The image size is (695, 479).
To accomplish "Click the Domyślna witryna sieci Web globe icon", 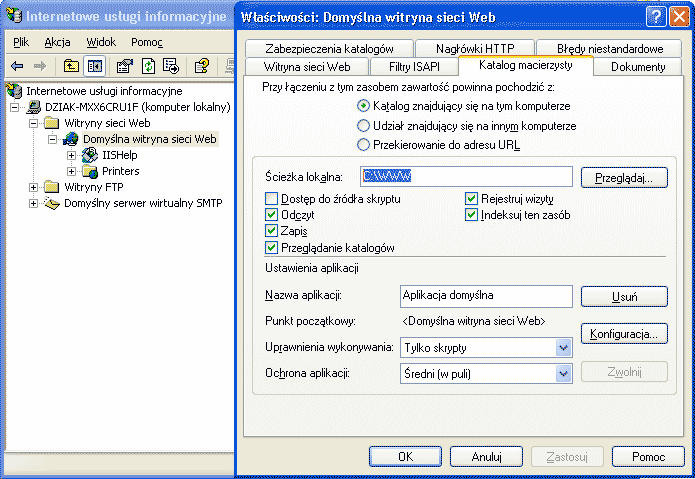I will pos(71,139).
